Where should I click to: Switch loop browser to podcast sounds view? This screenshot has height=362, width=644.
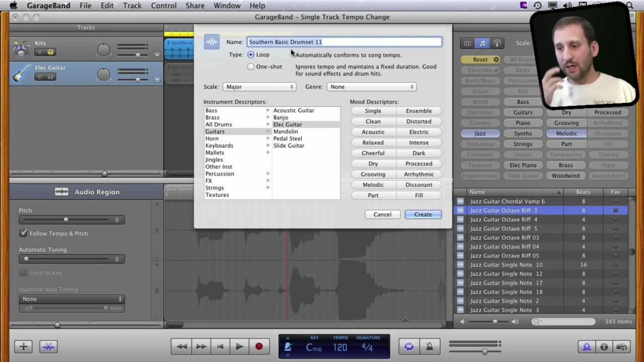tap(497, 43)
